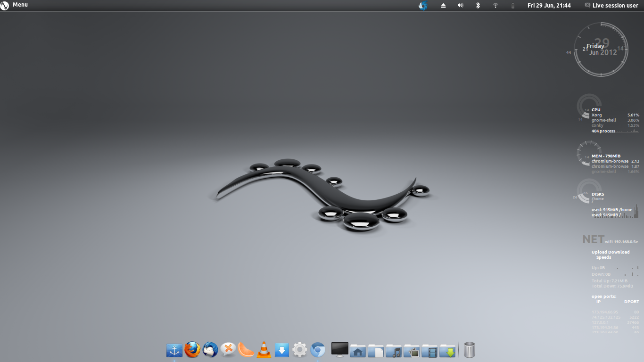The image size is (644, 362).
Task: Open system settings gear in dock
Action: tap(300, 350)
